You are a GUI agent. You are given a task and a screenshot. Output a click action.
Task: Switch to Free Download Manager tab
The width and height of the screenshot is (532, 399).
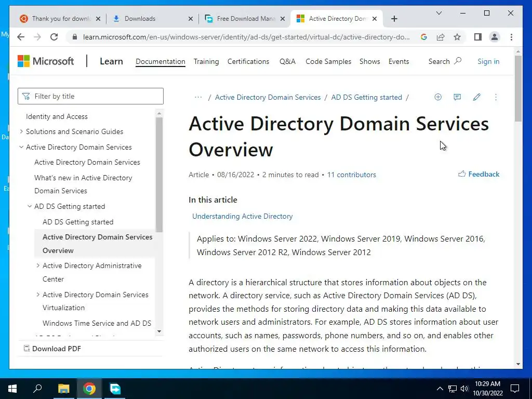(245, 19)
